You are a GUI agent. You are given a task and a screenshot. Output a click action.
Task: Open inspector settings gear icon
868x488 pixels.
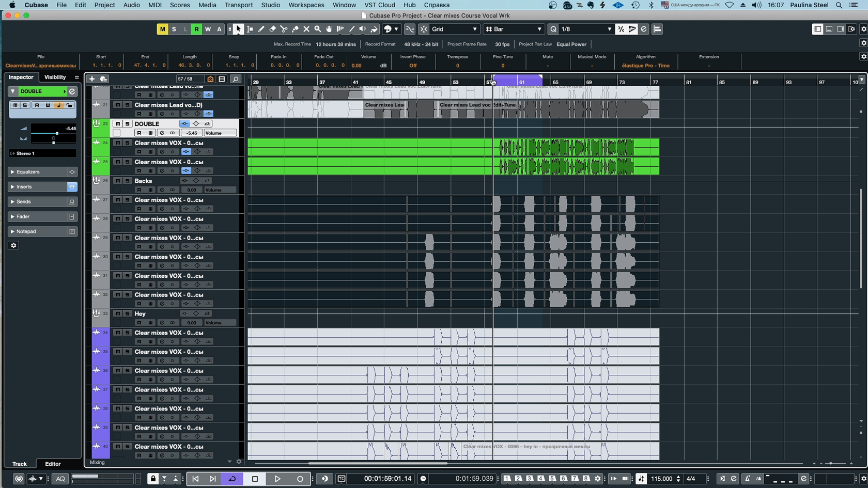point(14,245)
